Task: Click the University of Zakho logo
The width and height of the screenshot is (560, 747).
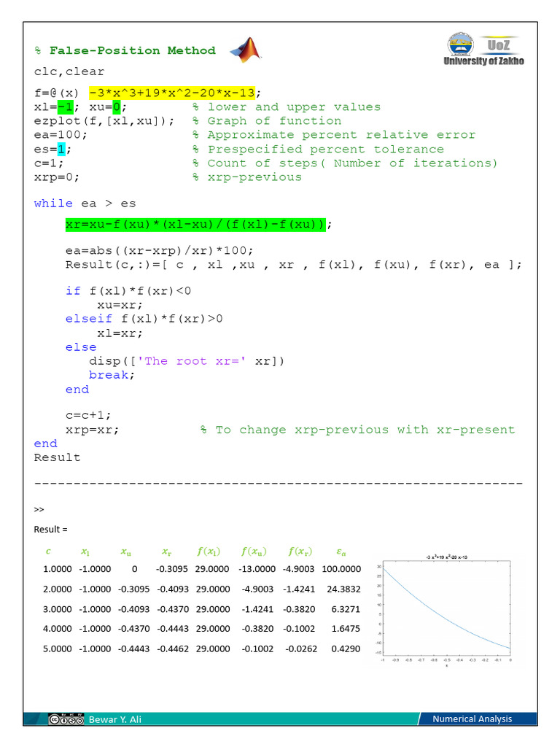Action: pos(484,50)
